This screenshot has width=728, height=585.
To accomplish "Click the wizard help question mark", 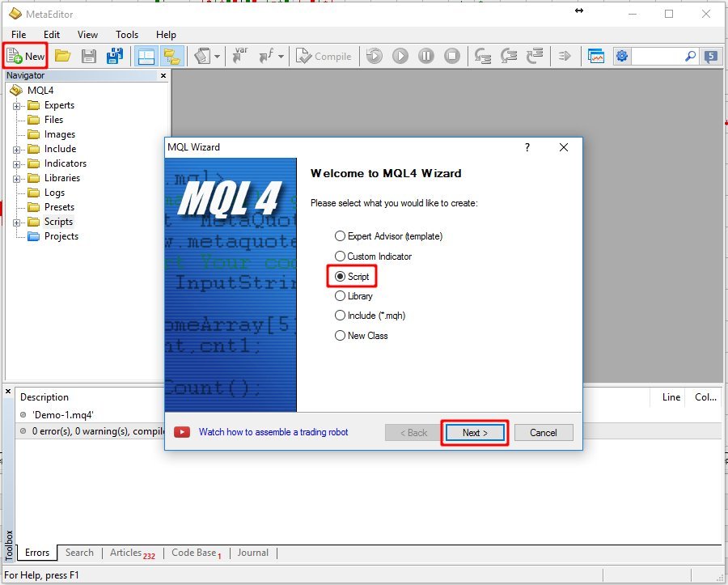I will pyautogui.click(x=527, y=147).
